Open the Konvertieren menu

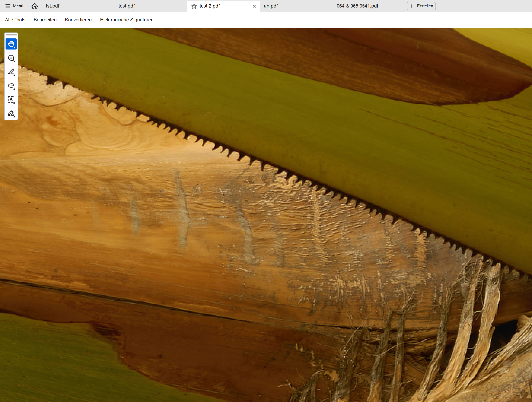click(78, 20)
